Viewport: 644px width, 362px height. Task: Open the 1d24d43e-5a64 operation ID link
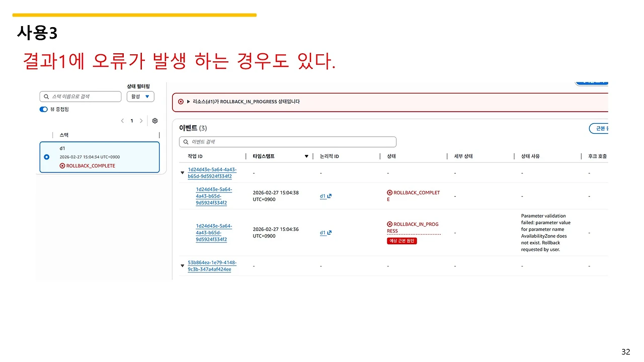(211, 172)
